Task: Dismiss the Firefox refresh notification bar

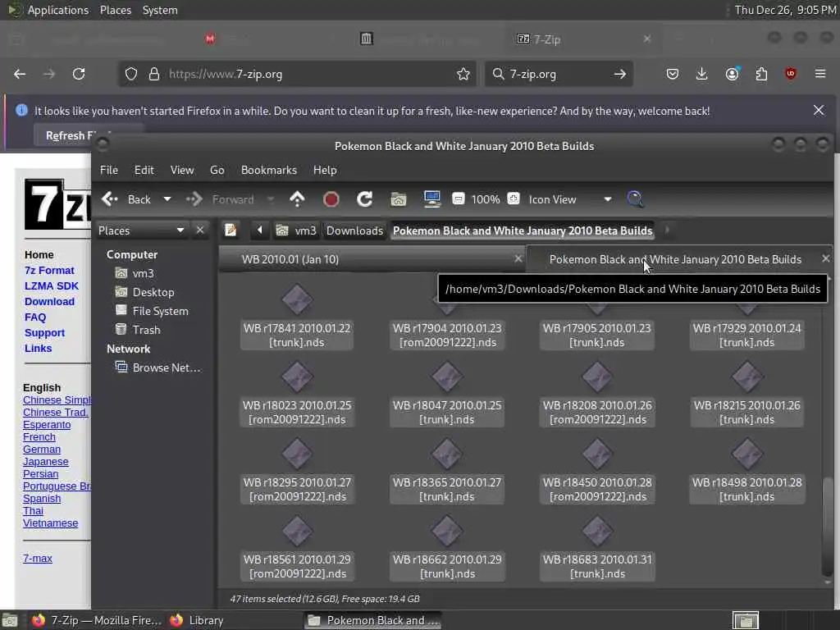Action: 819,111
